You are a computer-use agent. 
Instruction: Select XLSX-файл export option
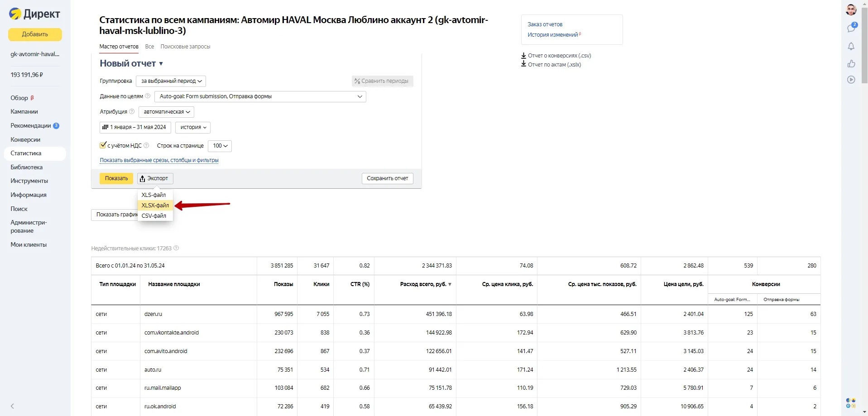(x=155, y=206)
